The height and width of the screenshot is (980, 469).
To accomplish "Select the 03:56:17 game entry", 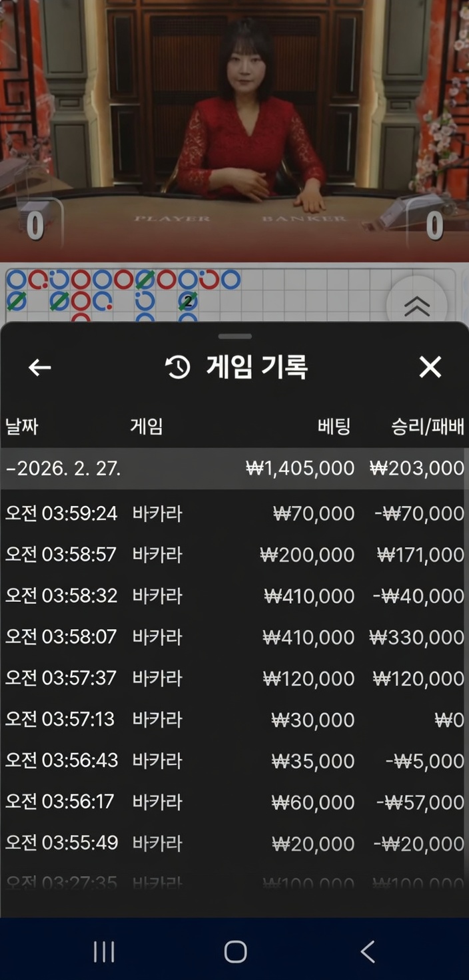I will coord(233,802).
